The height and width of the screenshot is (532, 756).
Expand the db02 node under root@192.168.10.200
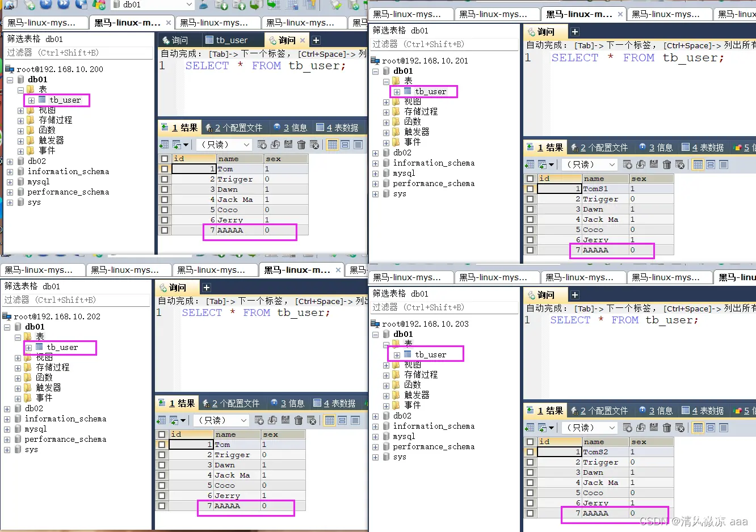pyautogui.click(x=10, y=162)
